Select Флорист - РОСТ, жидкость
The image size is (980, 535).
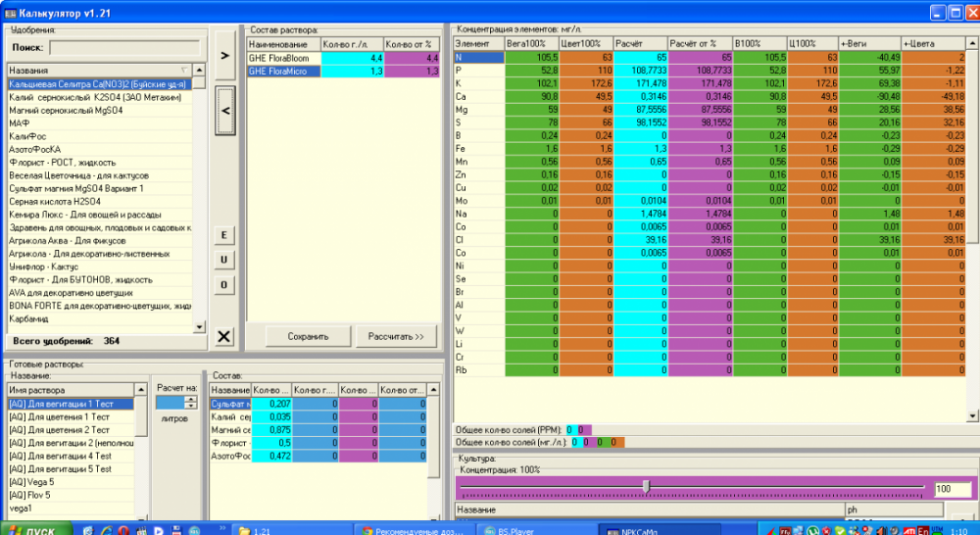[99, 163]
